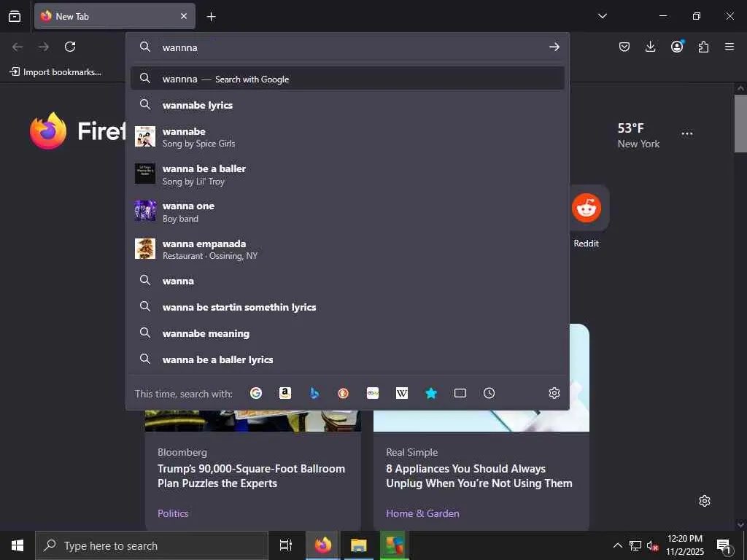The height and width of the screenshot is (560, 747).
Task: Open the Windows Start menu
Action: 18,545
